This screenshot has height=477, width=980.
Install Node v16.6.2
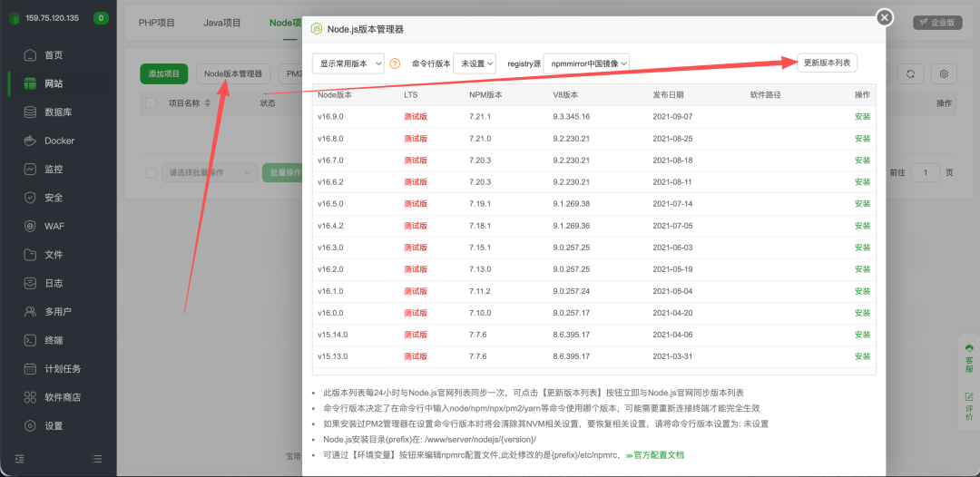(863, 182)
